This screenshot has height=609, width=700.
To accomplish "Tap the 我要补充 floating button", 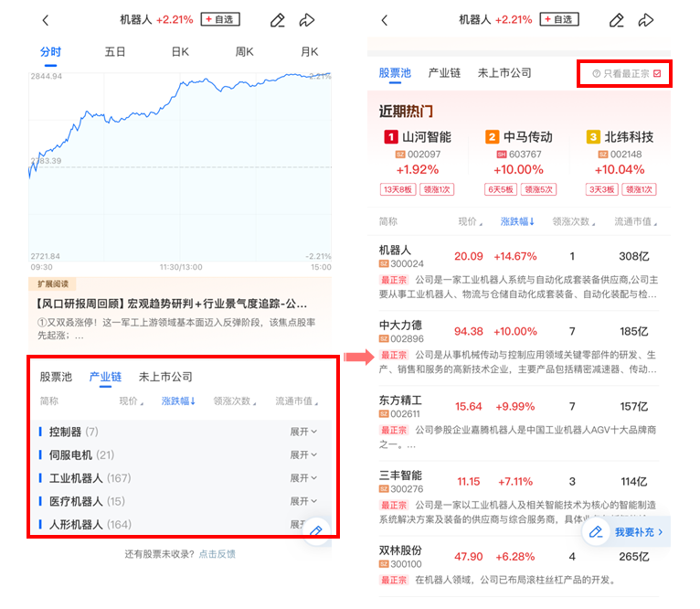I will 626,531.
